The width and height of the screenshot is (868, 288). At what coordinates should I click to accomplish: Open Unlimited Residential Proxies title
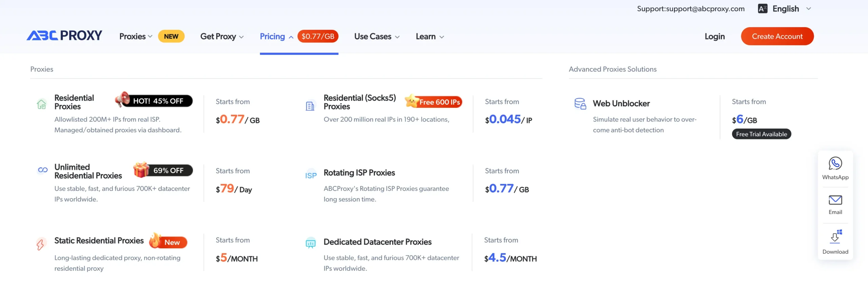[x=88, y=171]
